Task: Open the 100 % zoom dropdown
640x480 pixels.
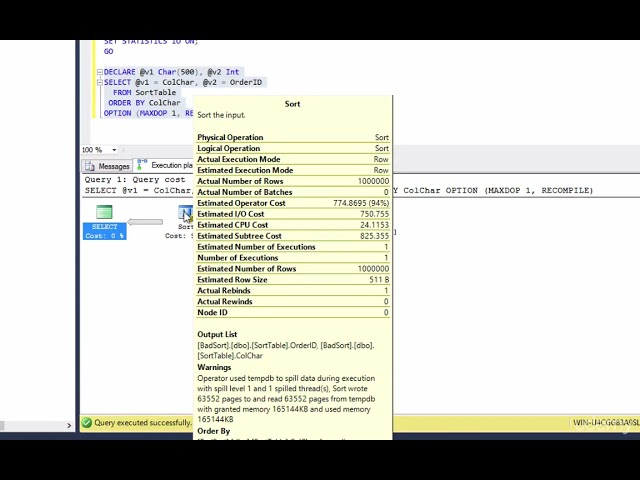Action: coord(114,150)
